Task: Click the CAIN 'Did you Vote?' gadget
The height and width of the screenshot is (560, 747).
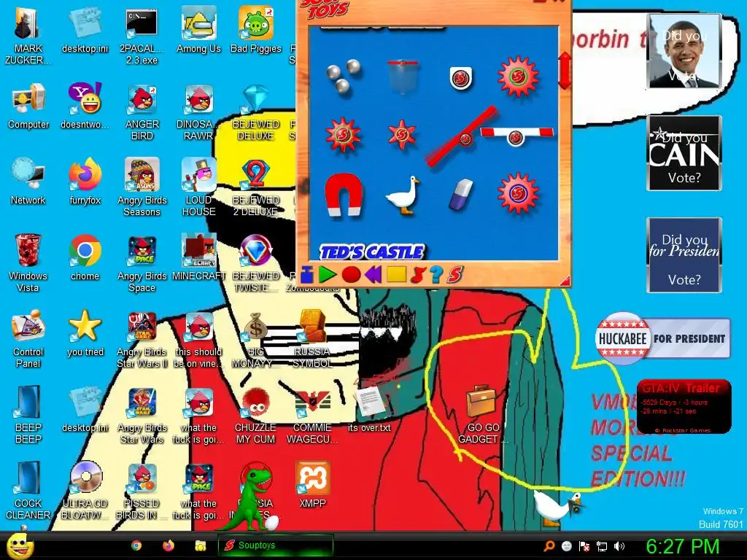Action: tap(684, 153)
